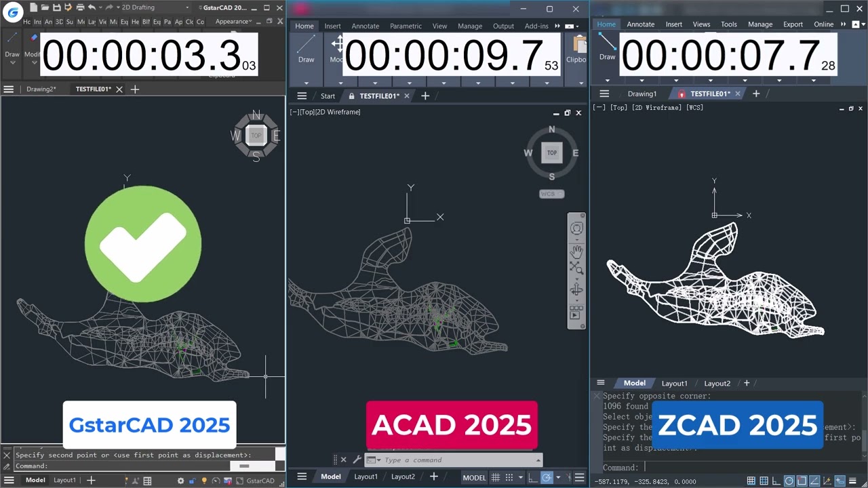The width and height of the screenshot is (868, 488).
Task: Add a new layout in GstarCAD
Action: (x=91, y=481)
